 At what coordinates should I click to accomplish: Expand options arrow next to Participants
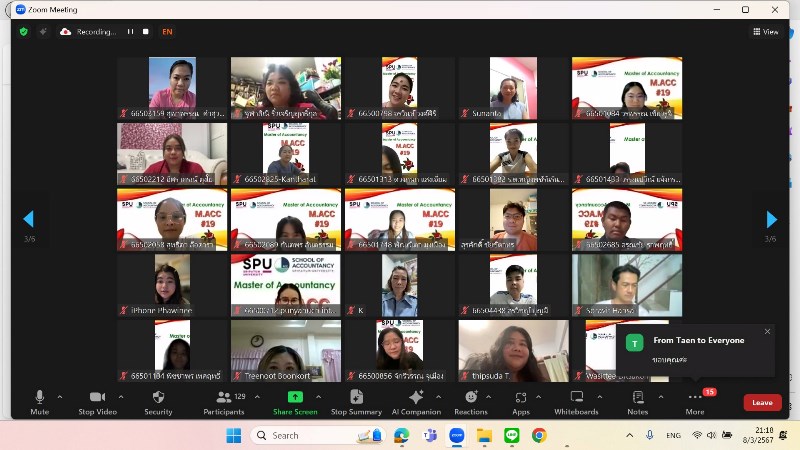(257, 396)
